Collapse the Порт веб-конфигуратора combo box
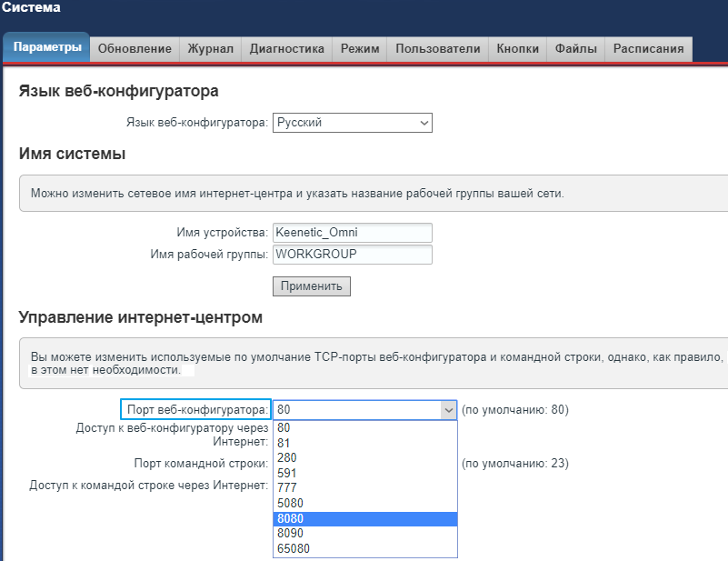Screen dimensions: 728x561 click(447, 410)
